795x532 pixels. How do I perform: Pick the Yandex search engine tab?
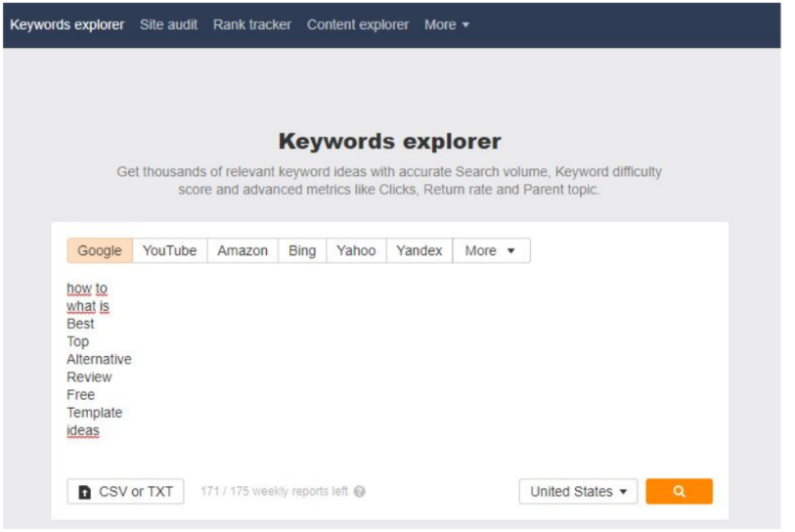[x=420, y=251]
